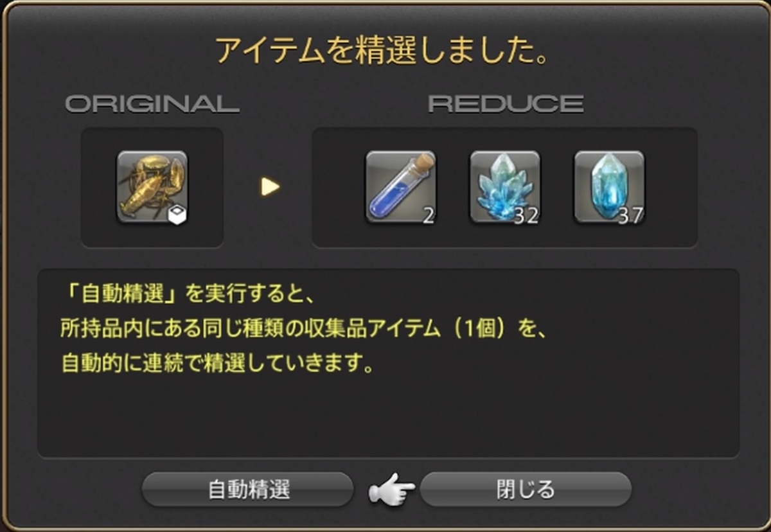Click the REDUCE heading label
This screenshot has width=771, height=532.
click(x=506, y=104)
